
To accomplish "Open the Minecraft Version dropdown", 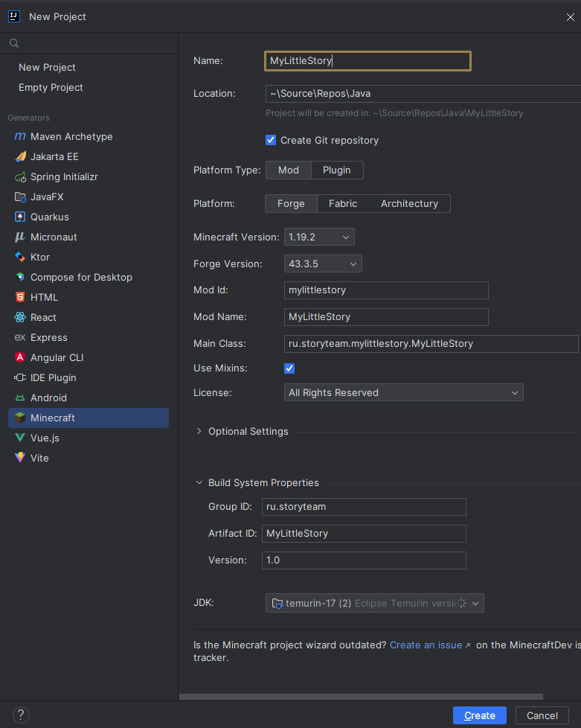I will (319, 237).
